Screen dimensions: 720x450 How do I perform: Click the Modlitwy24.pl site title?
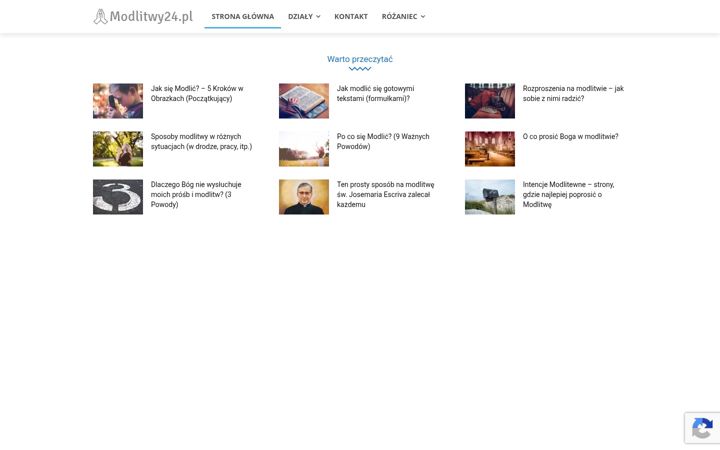coord(151,17)
